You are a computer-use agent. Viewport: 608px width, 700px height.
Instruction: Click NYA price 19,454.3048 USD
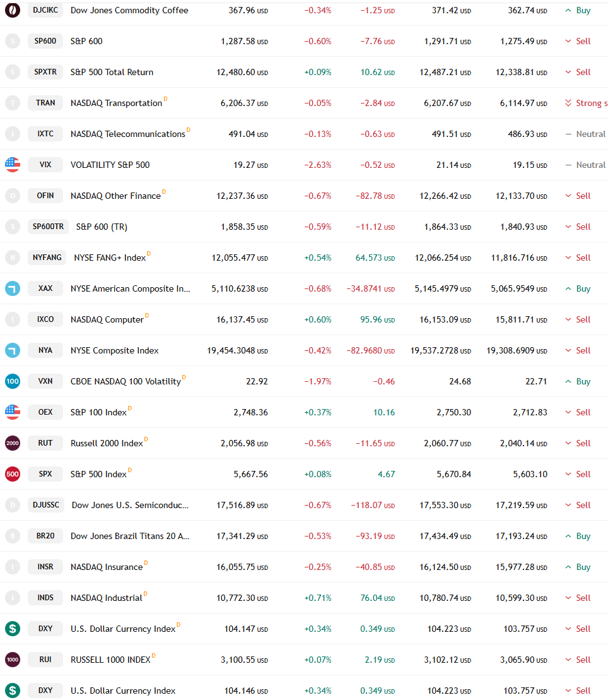(x=237, y=351)
